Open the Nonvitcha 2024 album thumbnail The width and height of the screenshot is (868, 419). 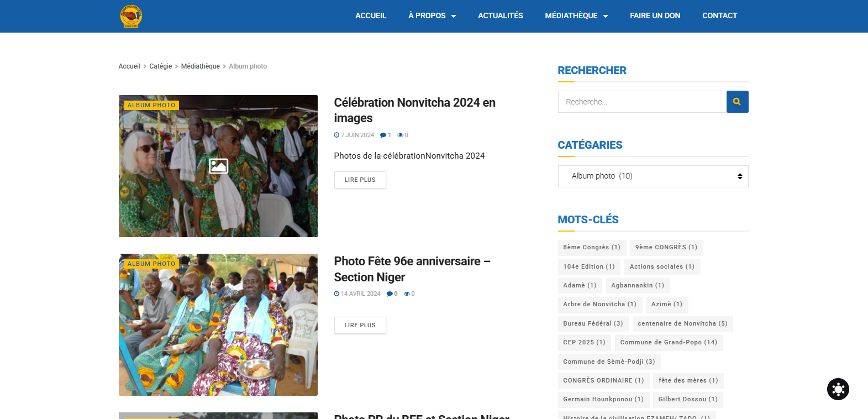pos(218,166)
